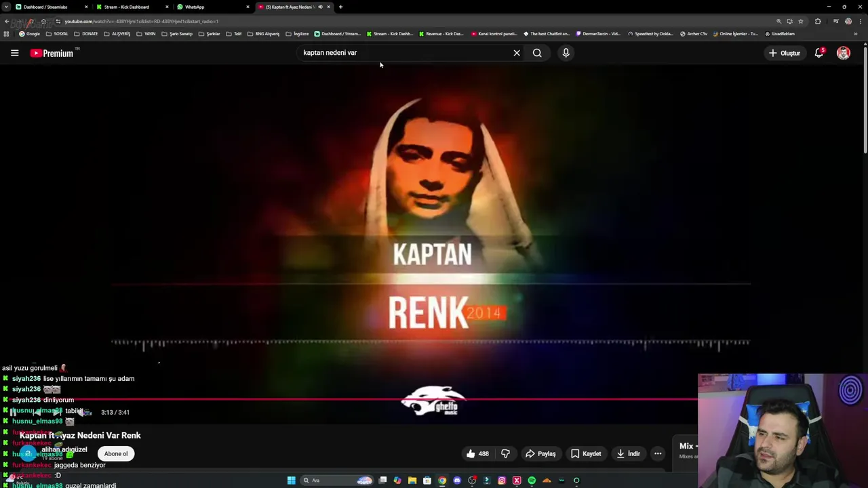
Task: Pause the video with the pause control
Action: click(13, 412)
